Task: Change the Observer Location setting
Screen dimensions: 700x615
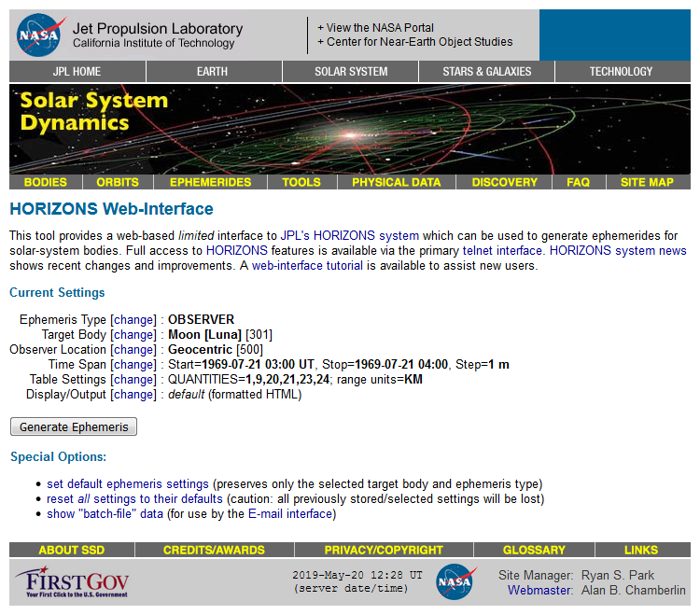Action: click(x=133, y=349)
